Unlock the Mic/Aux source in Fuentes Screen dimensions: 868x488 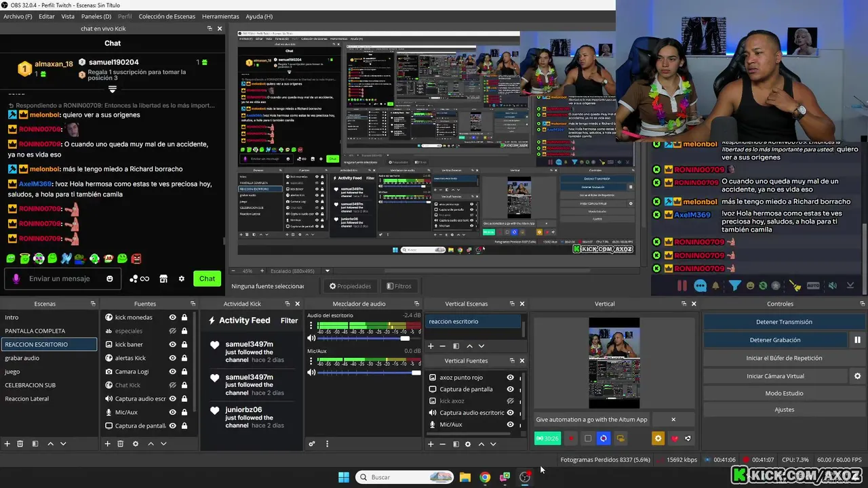click(183, 412)
